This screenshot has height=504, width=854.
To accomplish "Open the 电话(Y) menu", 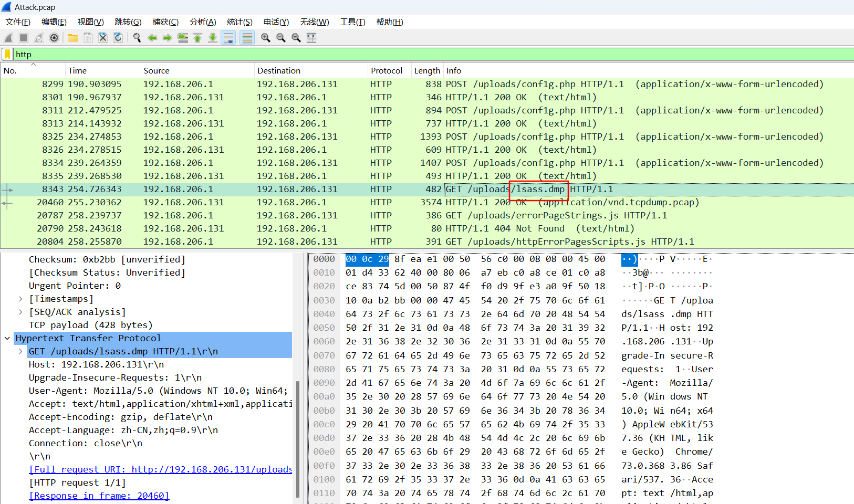I will click(276, 22).
